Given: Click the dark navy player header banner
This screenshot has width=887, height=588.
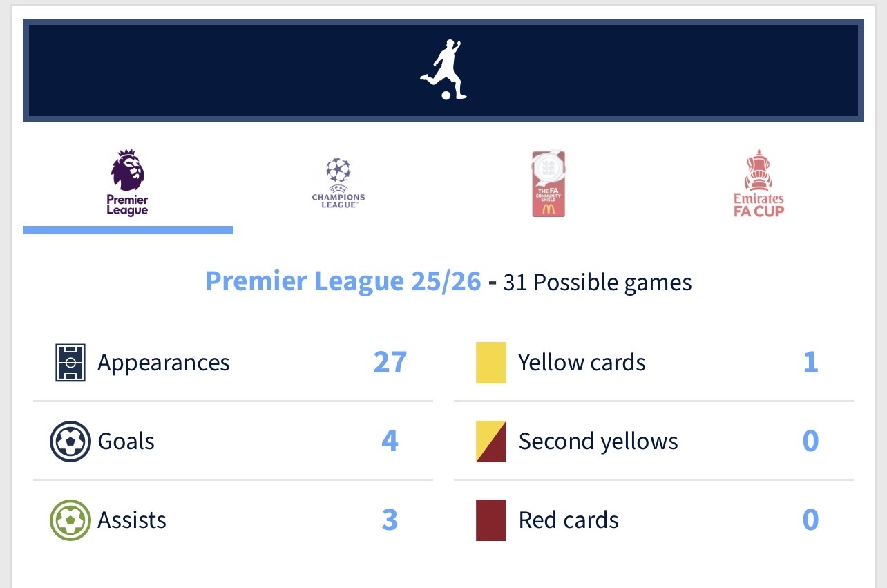Looking at the screenshot, I should click(443, 70).
